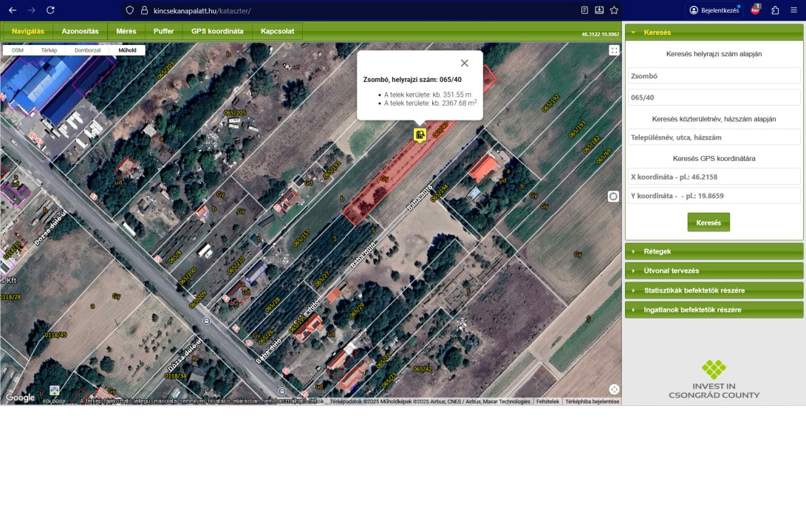The image size is (806, 532).
Task: Bookmark this page with the star icon
Action: pos(614,10)
